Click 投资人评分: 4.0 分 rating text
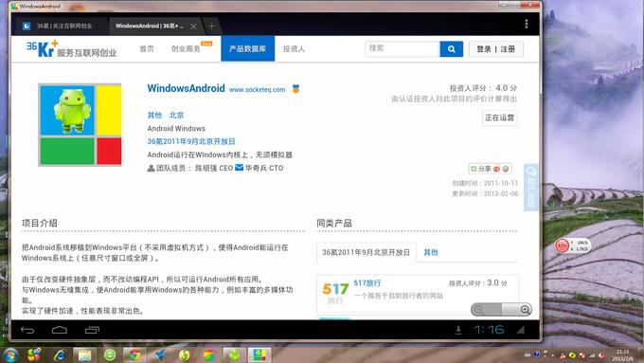Image resolution: width=644 pixels, height=363 pixels. pyautogui.click(x=483, y=88)
